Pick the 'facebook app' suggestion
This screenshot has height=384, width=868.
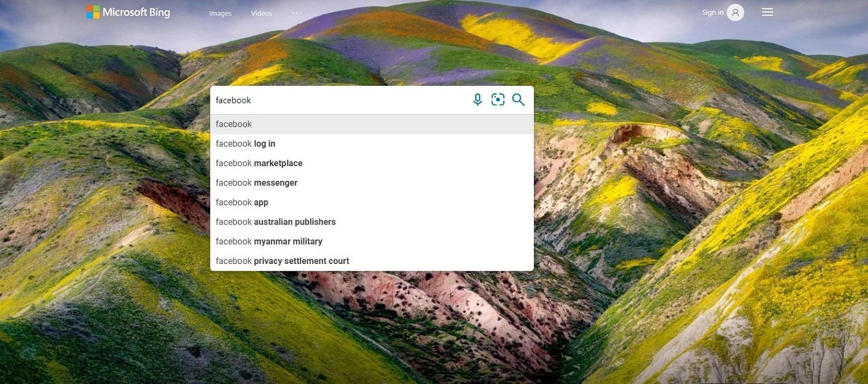coord(372,203)
